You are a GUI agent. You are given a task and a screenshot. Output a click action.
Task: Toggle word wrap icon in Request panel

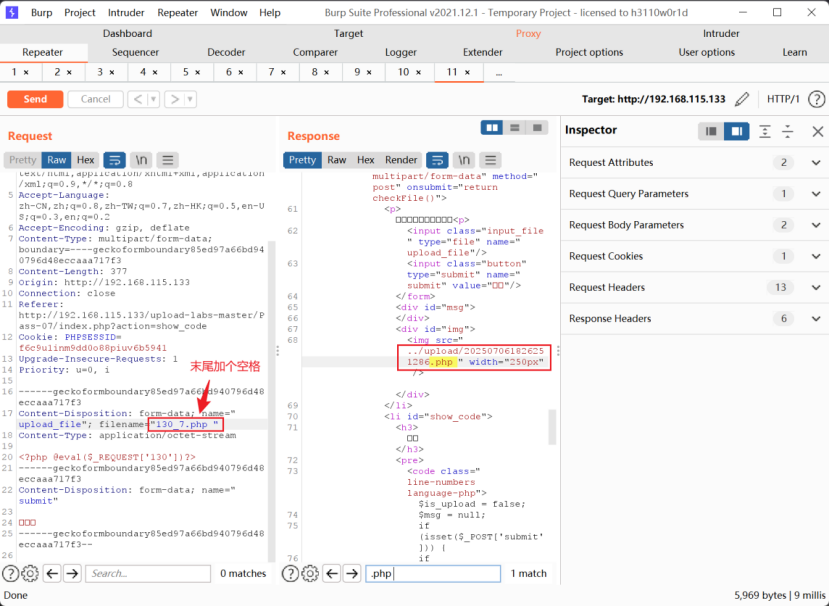114,160
